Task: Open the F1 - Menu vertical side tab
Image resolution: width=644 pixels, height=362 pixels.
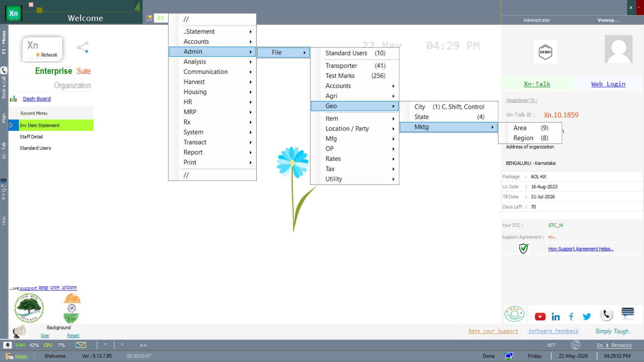Action: point(4,42)
